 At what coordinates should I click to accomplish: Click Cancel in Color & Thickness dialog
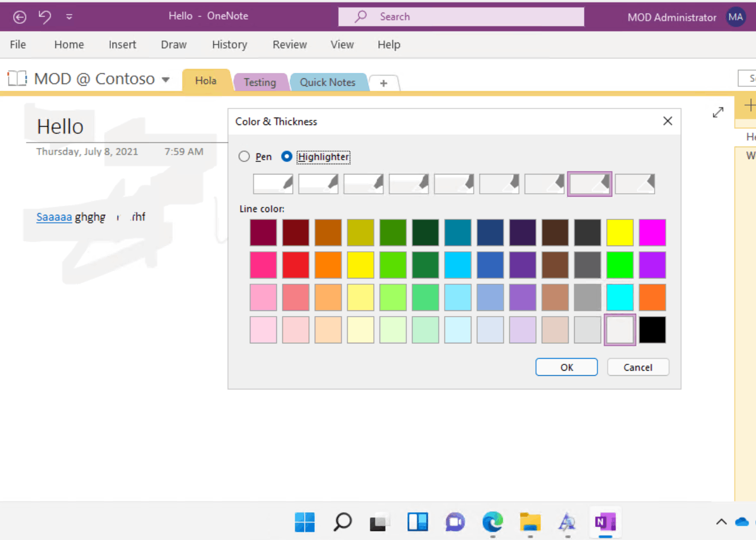(638, 367)
